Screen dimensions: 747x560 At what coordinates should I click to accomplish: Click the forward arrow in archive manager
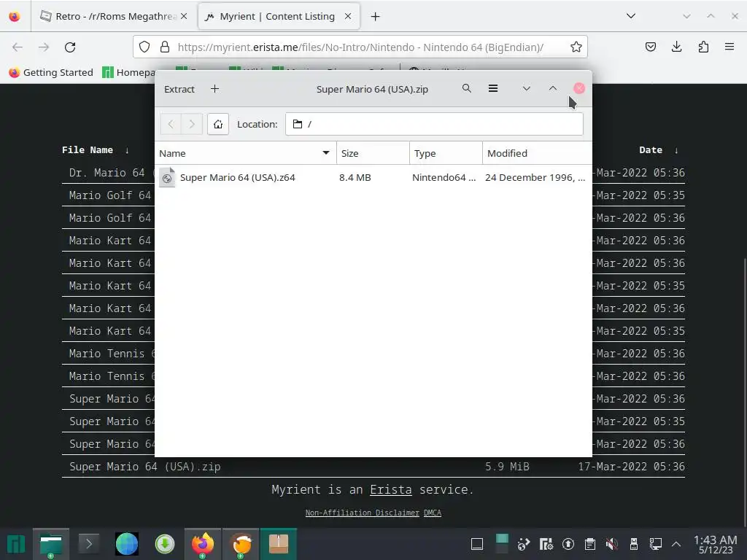(192, 124)
